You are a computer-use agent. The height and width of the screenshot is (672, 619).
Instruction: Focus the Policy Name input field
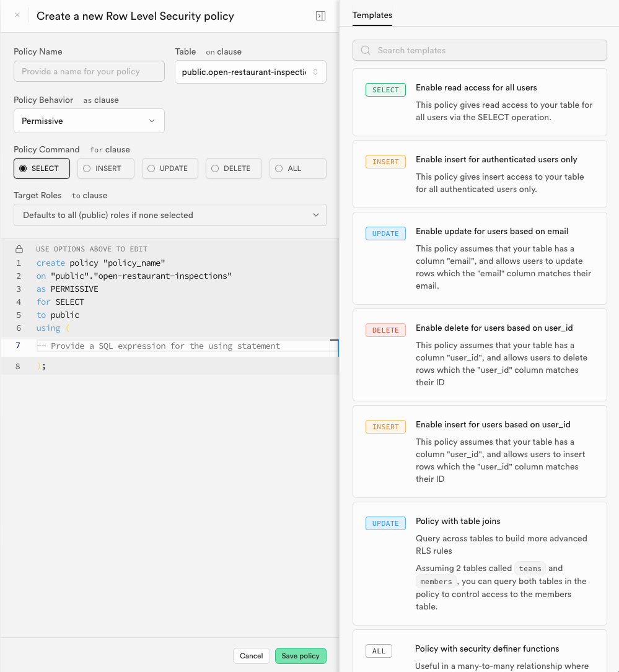pyautogui.click(x=89, y=71)
